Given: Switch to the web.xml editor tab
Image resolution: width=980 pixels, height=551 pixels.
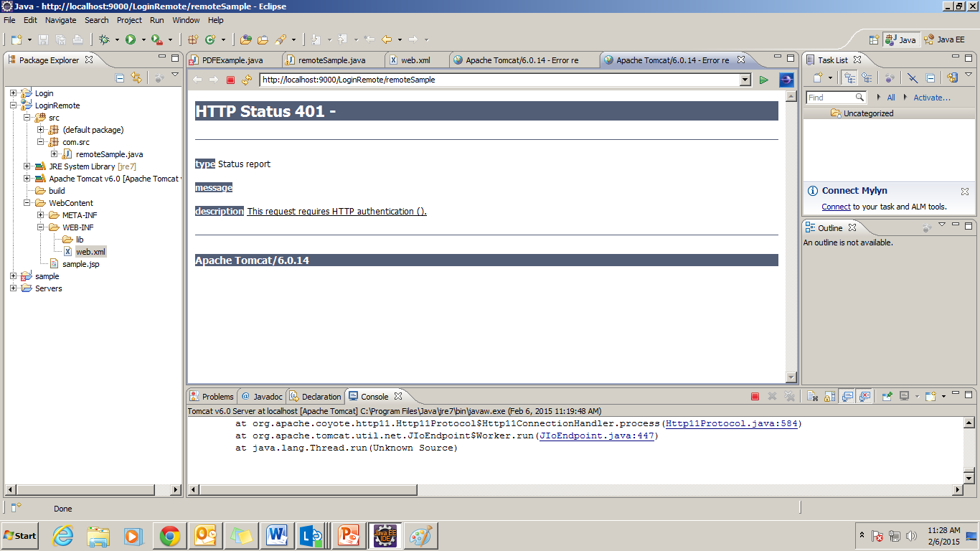Looking at the screenshot, I should click(415, 60).
